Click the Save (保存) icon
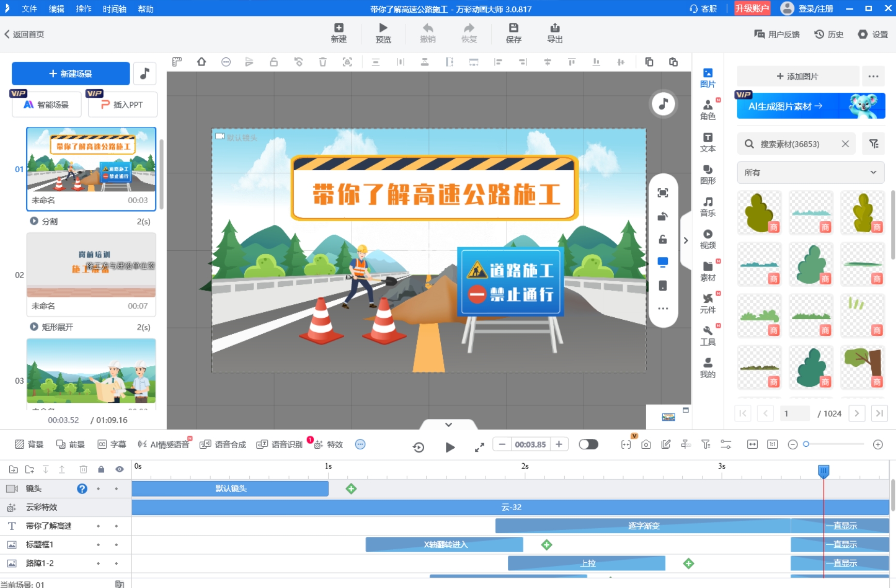Screen dimensions: 896x588 (513, 33)
